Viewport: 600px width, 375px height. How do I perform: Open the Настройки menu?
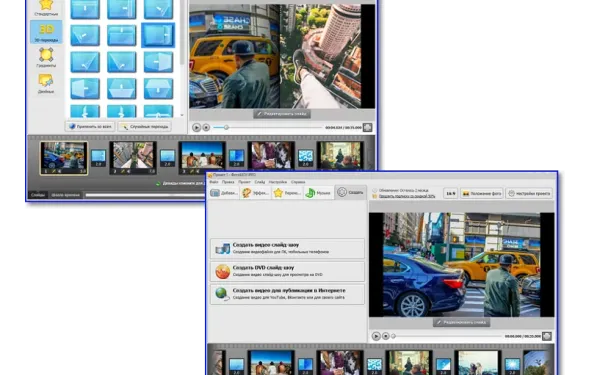pyautogui.click(x=278, y=182)
